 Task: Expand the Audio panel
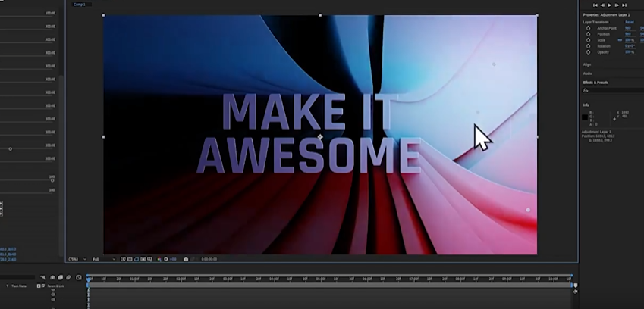coord(588,73)
